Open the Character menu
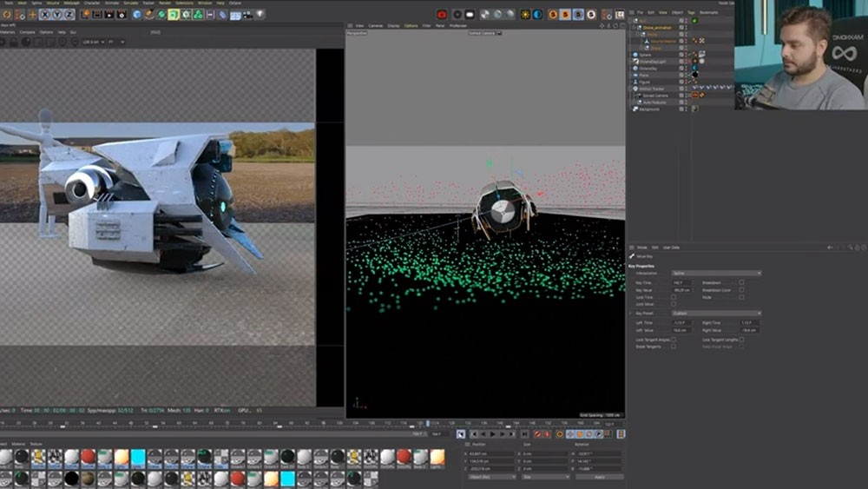The image size is (868, 489). (x=91, y=3)
